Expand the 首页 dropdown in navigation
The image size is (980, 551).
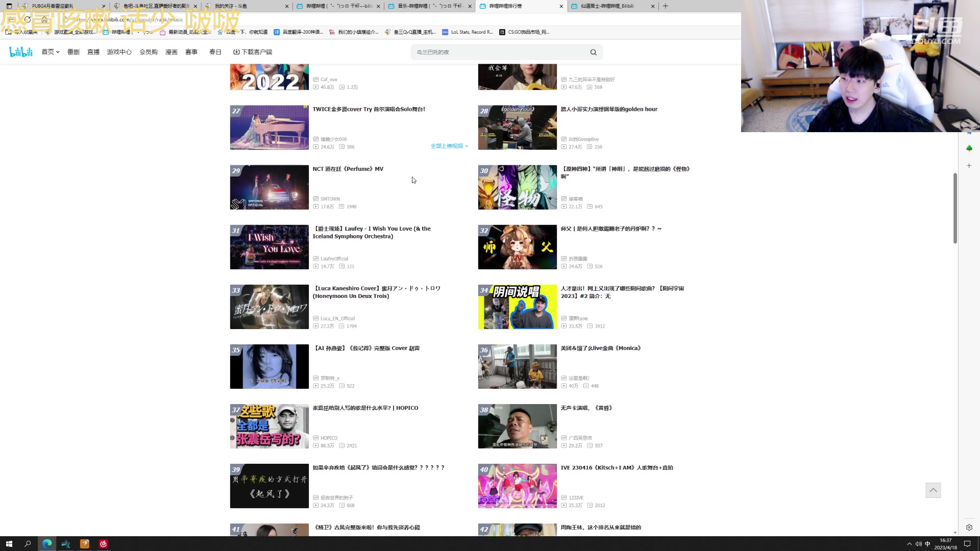(51, 52)
